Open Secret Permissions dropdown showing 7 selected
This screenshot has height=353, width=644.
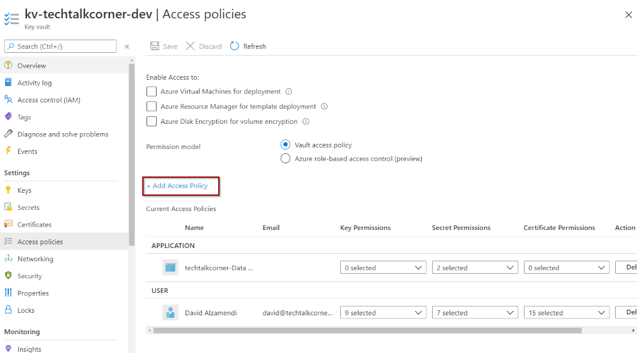(475, 313)
